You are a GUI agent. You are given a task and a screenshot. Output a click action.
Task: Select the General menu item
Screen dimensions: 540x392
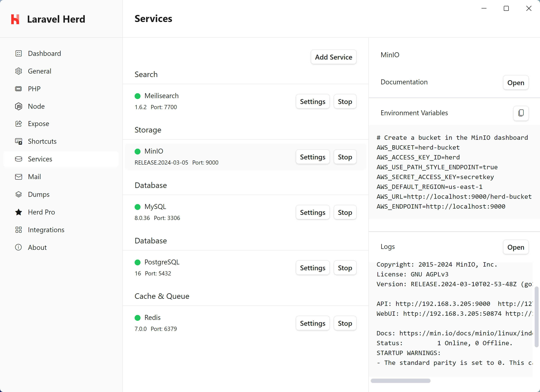(x=39, y=71)
